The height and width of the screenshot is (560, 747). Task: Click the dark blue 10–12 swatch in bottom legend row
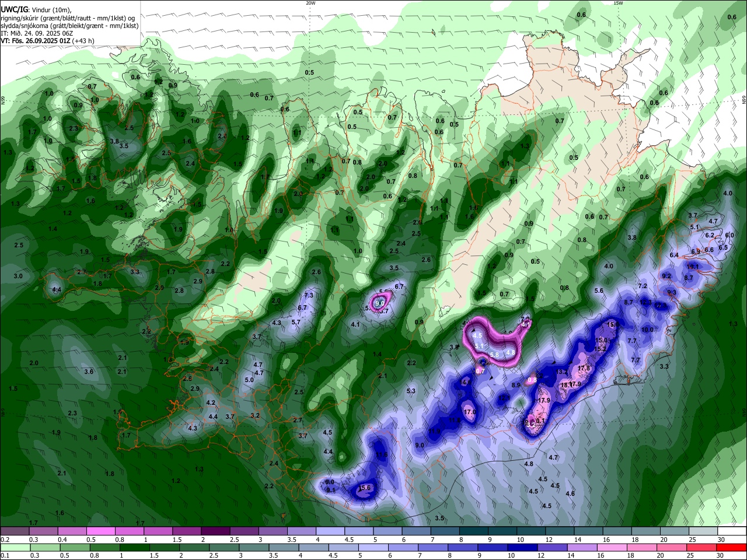(522, 548)
